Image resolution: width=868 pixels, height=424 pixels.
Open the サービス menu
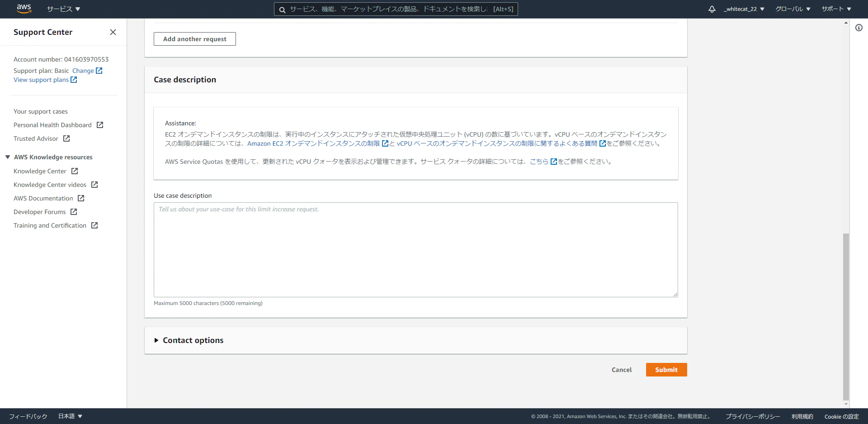tap(63, 9)
